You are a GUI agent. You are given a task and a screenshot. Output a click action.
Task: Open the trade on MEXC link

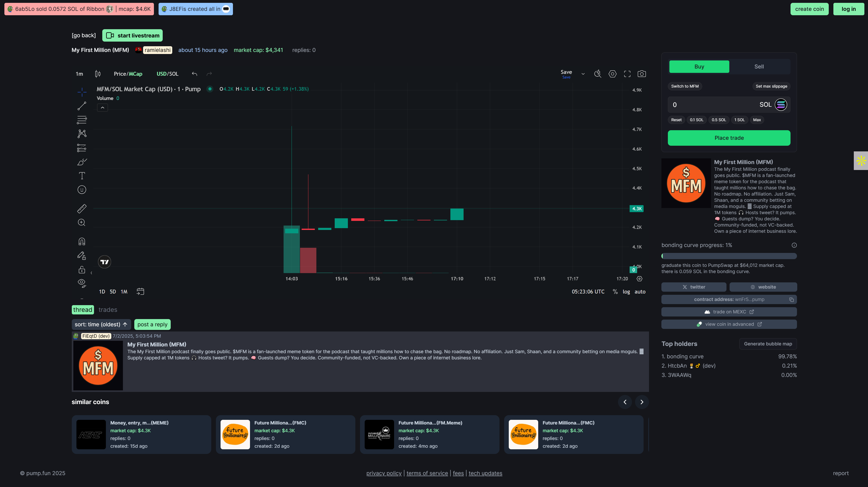coord(729,312)
